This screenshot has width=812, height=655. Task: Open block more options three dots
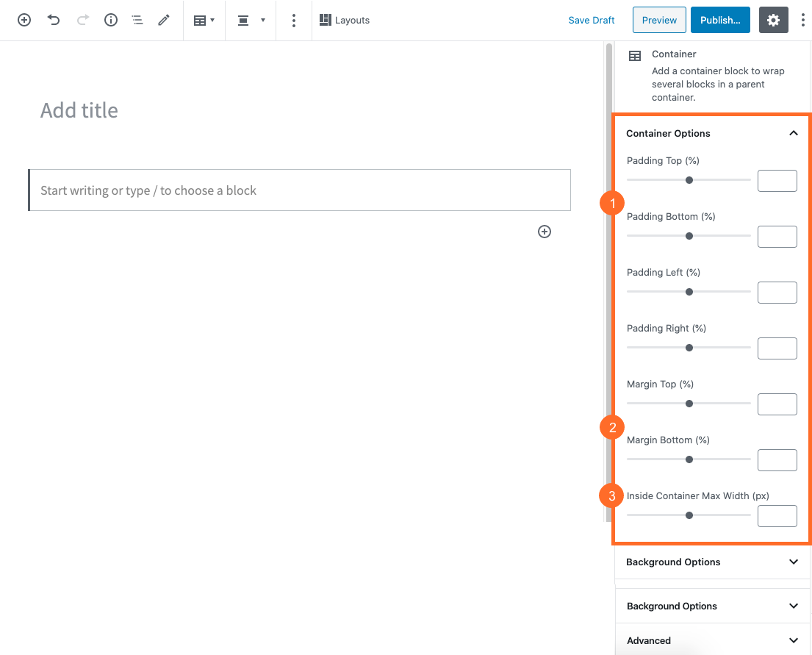point(294,21)
